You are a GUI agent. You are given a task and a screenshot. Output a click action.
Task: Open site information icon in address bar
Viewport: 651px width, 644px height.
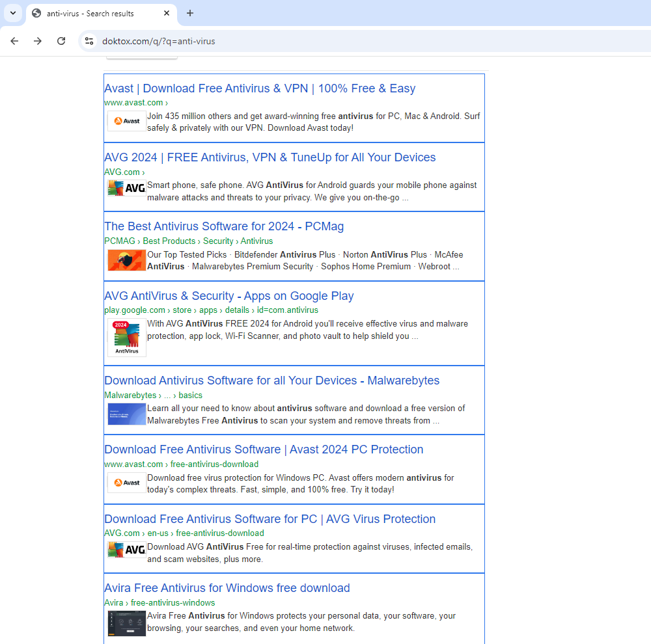coord(90,41)
